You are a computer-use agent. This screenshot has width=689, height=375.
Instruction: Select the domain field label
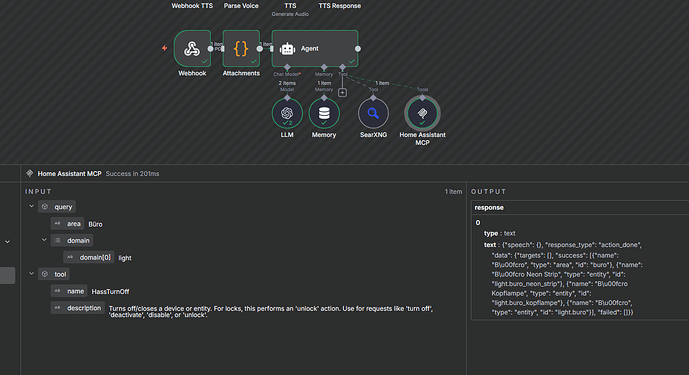click(x=72, y=240)
